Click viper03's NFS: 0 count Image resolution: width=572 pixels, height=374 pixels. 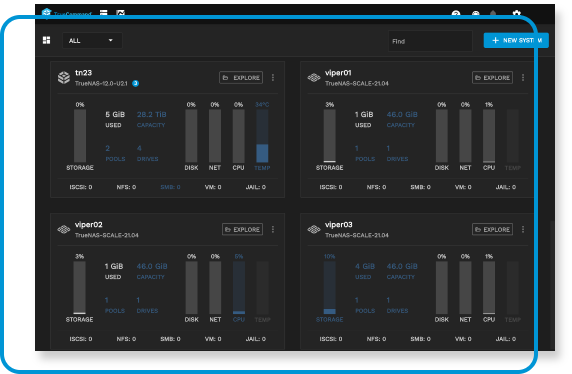click(376, 339)
